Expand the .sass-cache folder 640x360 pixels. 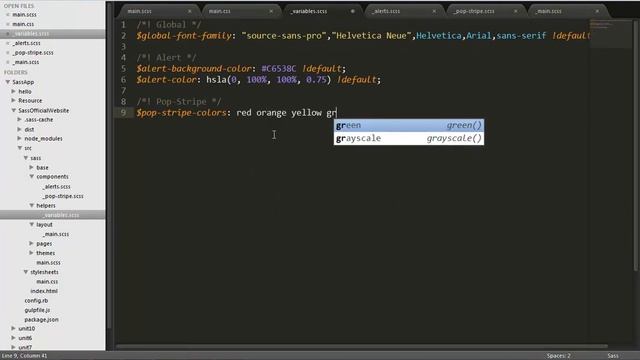(x=20, y=120)
